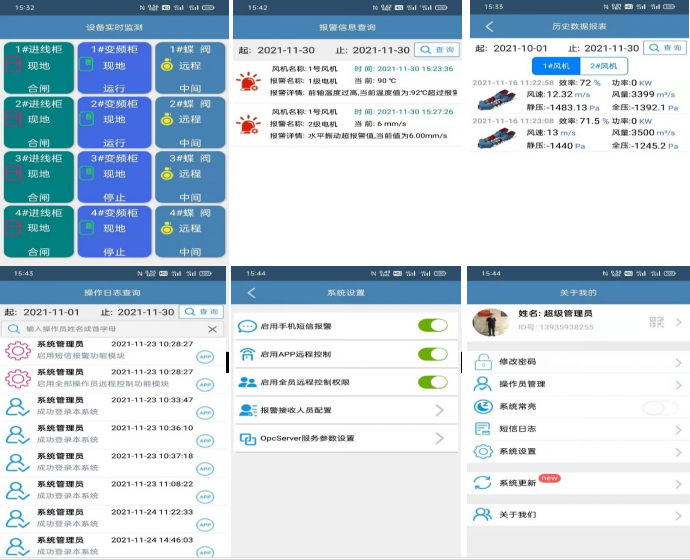Expand 报警接收人员配置 with its chevron
The height and width of the screenshot is (559, 690).
439,410
